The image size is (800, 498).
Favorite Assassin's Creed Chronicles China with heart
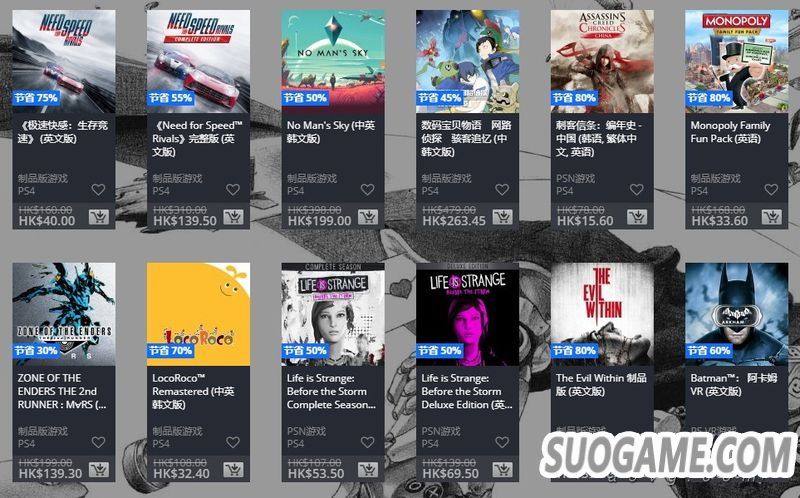coord(636,189)
